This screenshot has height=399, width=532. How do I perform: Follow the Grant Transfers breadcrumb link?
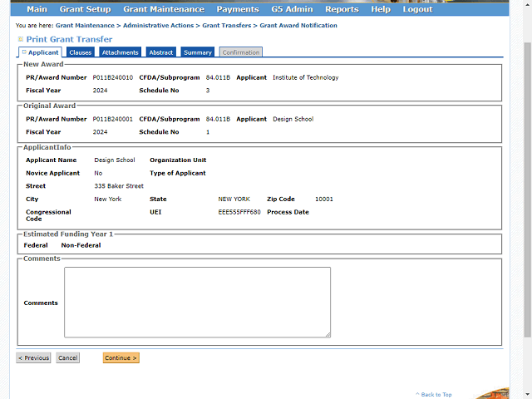tap(227, 26)
